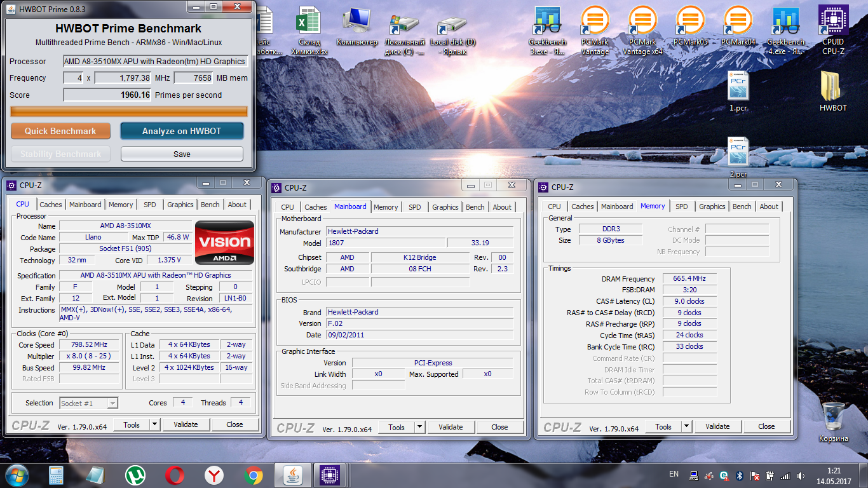The width and height of the screenshot is (868, 488).
Task: Click the DRAM Frequency value 665.4 MHz
Action: pyautogui.click(x=689, y=279)
